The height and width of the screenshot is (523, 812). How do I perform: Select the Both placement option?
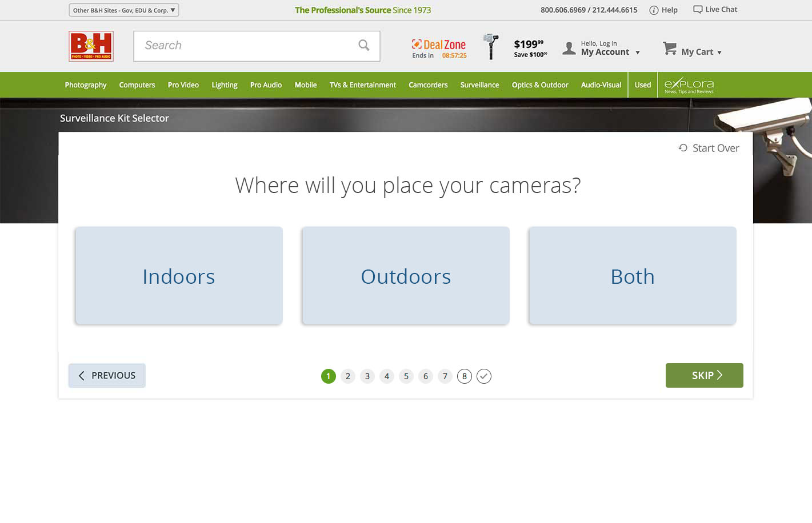click(633, 276)
